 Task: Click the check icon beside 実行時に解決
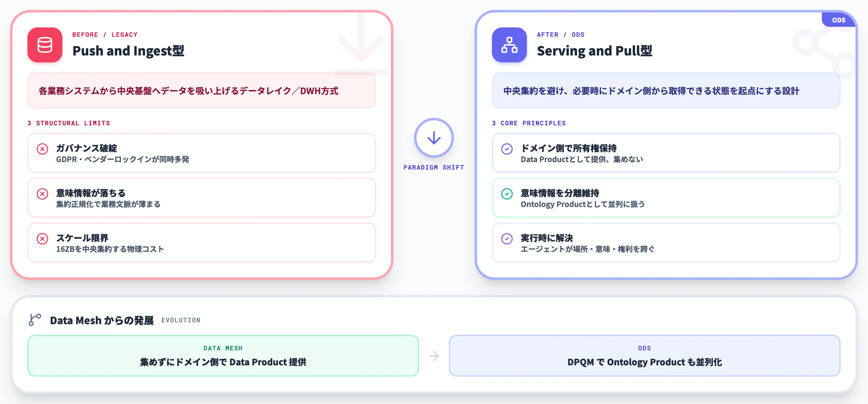507,238
